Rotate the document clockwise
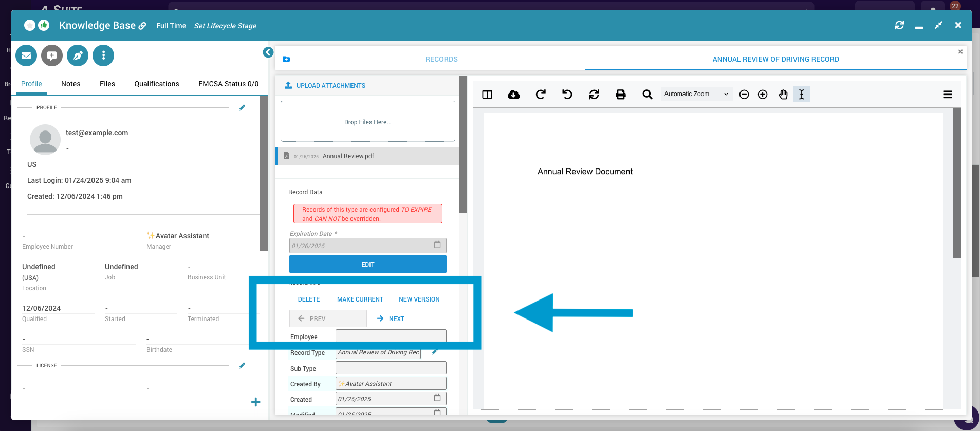This screenshot has width=980, height=431. [541, 95]
